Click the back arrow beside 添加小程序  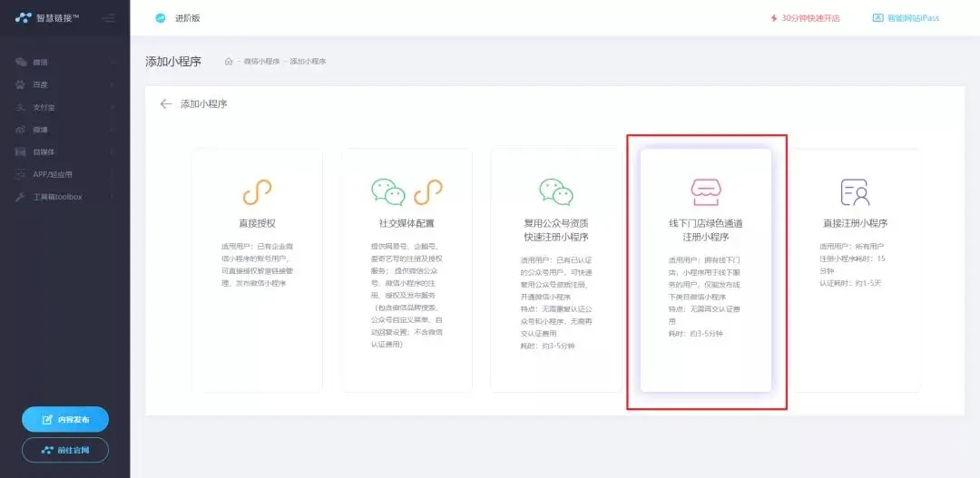point(165,104)
